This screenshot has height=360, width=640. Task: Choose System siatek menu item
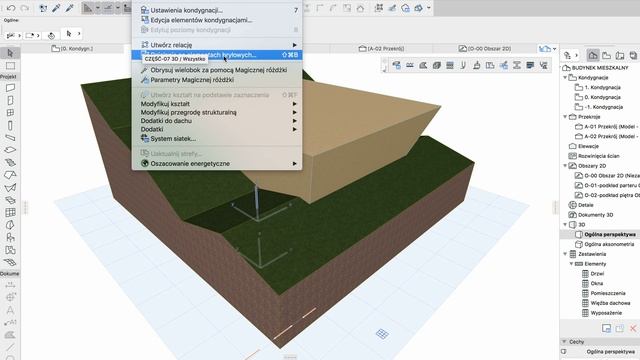point(217,139)
